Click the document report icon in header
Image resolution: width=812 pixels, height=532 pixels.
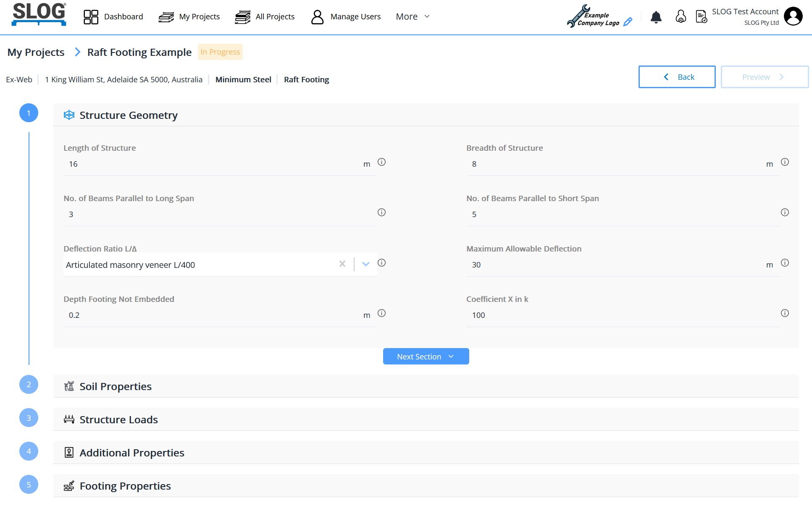701,17
